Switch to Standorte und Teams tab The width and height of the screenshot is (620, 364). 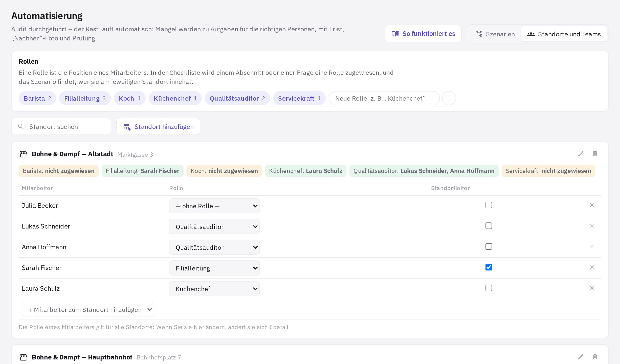(x=564, y=34)
